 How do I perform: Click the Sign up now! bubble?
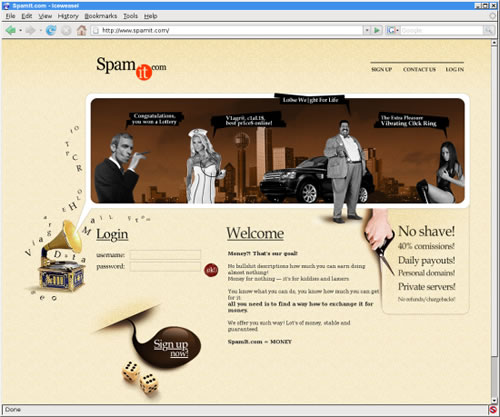coord(170,347)
